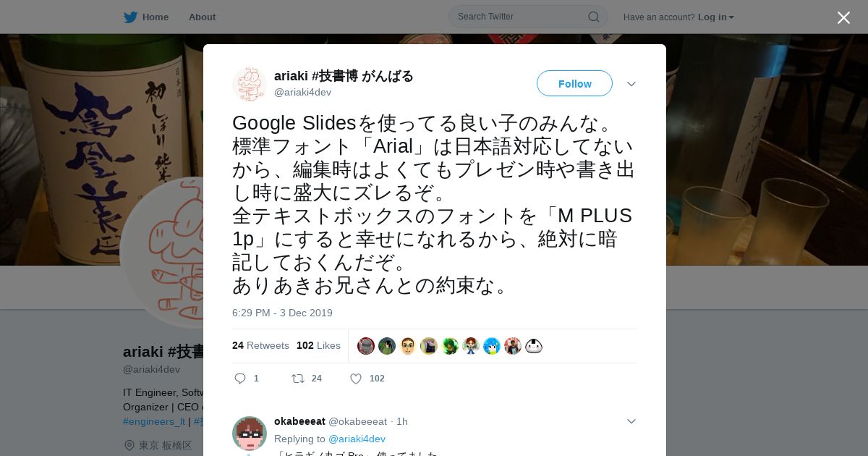868x456 pixels.
Task: Click the Twitter bird Home icon
Action: click(x=130, y=17)
